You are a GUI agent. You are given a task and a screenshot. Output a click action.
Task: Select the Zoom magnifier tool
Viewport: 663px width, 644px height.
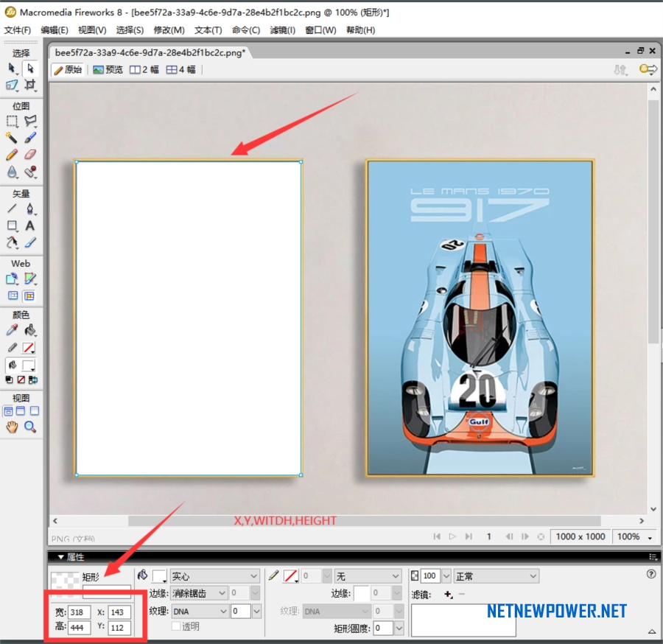tap(29, 427)
